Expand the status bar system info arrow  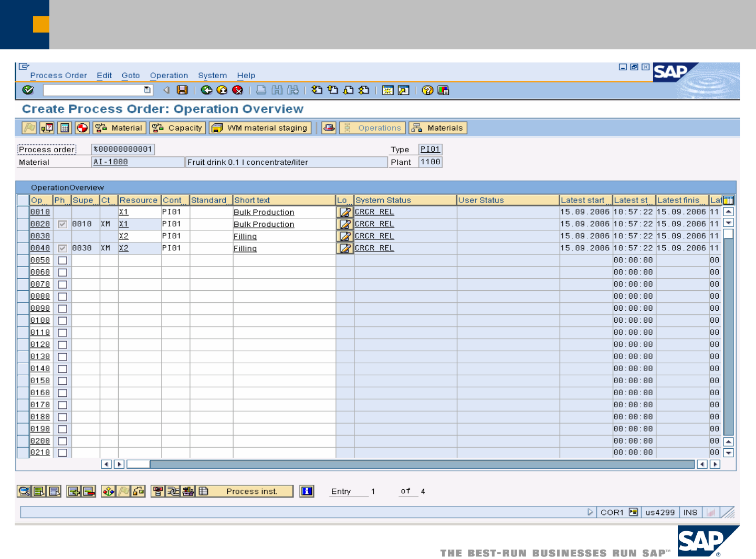pos(590,512)
